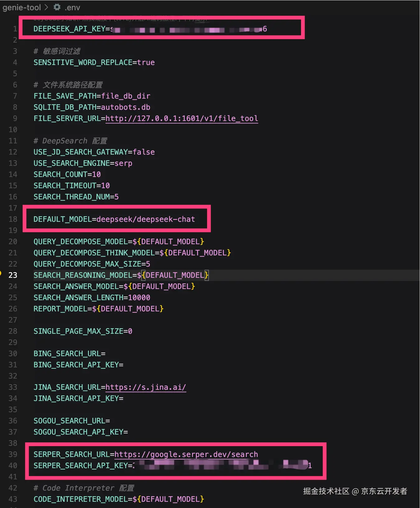This screenshot has height=508, width=420.
Task: Open the google.serper.dev/search URL link
Action: [186, 454]
